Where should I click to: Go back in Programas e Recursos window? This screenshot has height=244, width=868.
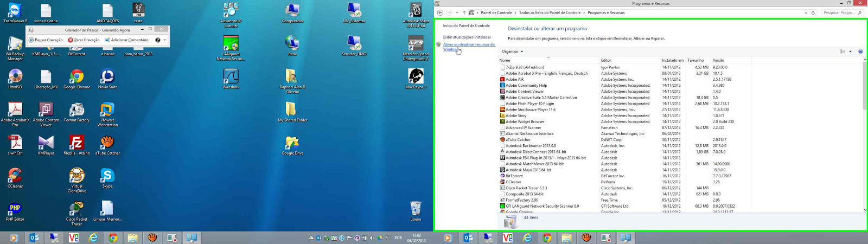click(440, 12)
